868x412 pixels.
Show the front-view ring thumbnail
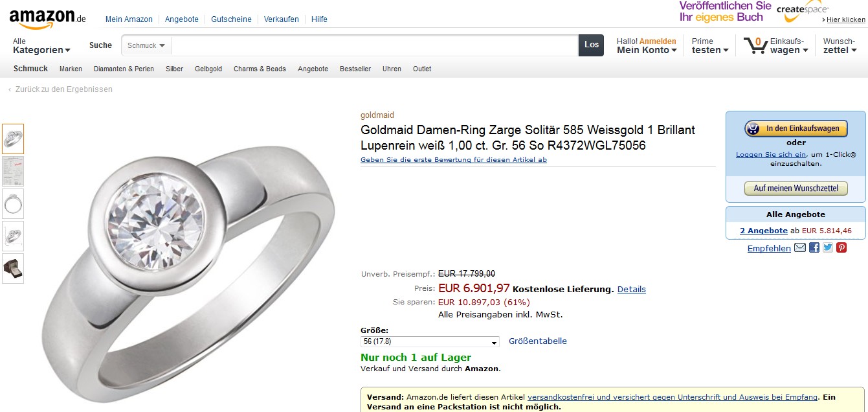(x=13, y=203)
